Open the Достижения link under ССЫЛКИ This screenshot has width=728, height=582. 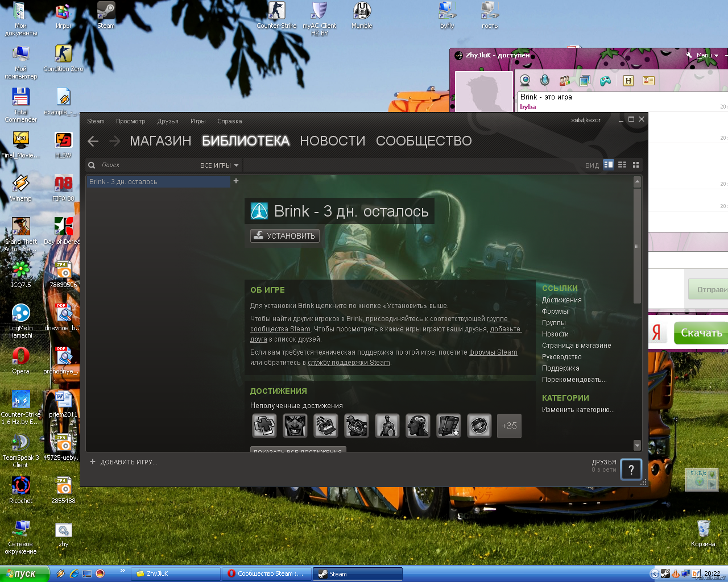click(562, 300)
